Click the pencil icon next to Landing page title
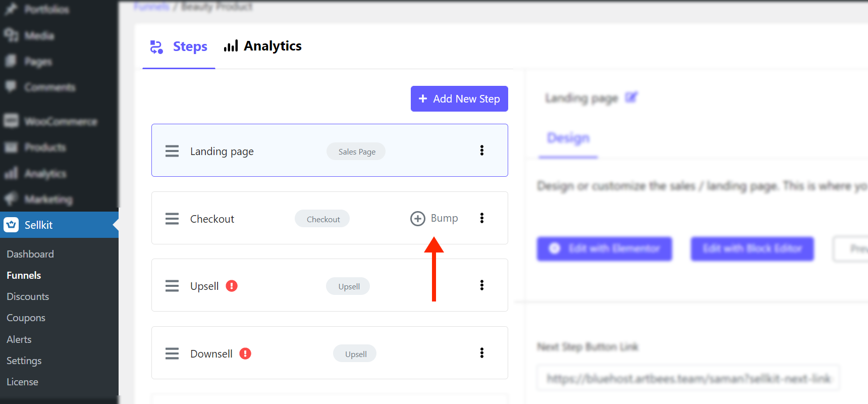 631,97
